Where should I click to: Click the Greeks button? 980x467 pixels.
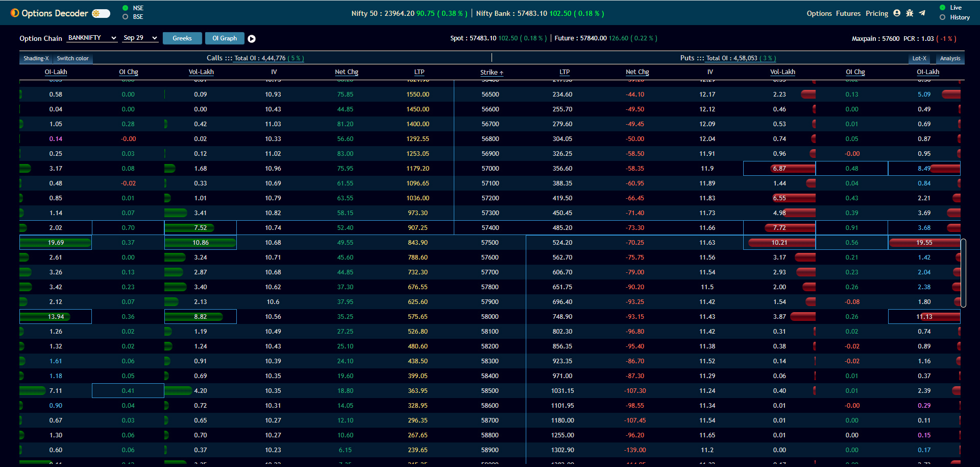(182, 38)
